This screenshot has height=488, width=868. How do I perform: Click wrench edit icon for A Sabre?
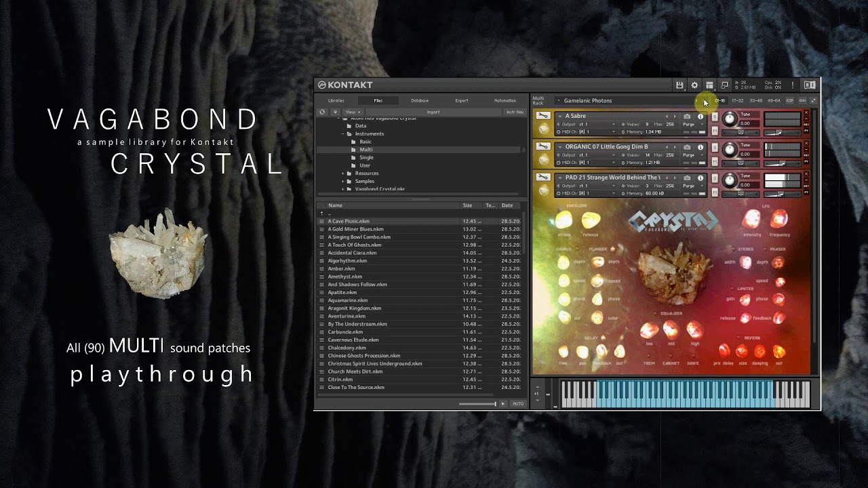(x=542, y=116)
